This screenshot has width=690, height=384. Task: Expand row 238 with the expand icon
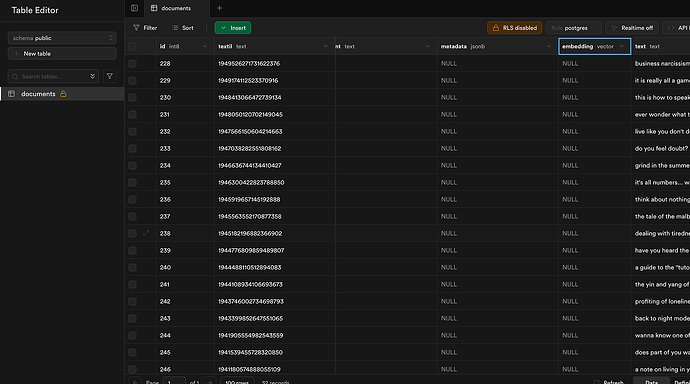click(x=146, y=233)
